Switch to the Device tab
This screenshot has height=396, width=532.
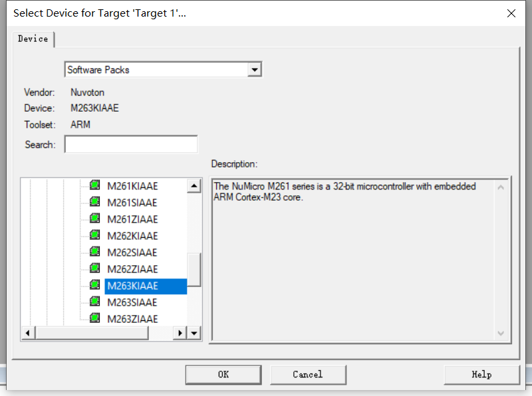click(33, 39)
